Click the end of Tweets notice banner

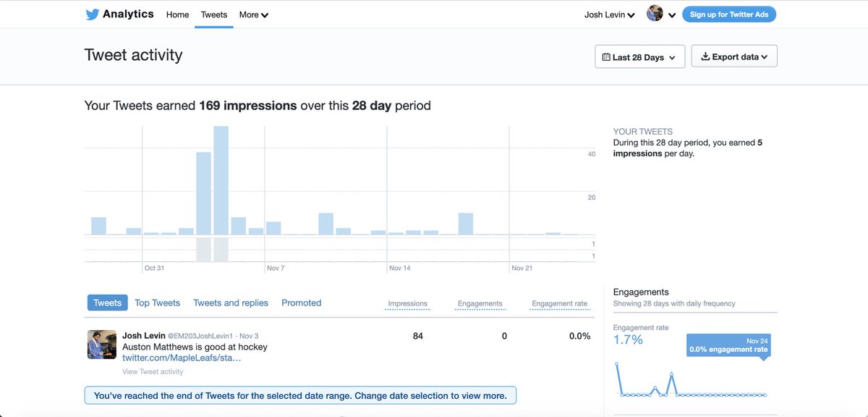pos(301,395)
